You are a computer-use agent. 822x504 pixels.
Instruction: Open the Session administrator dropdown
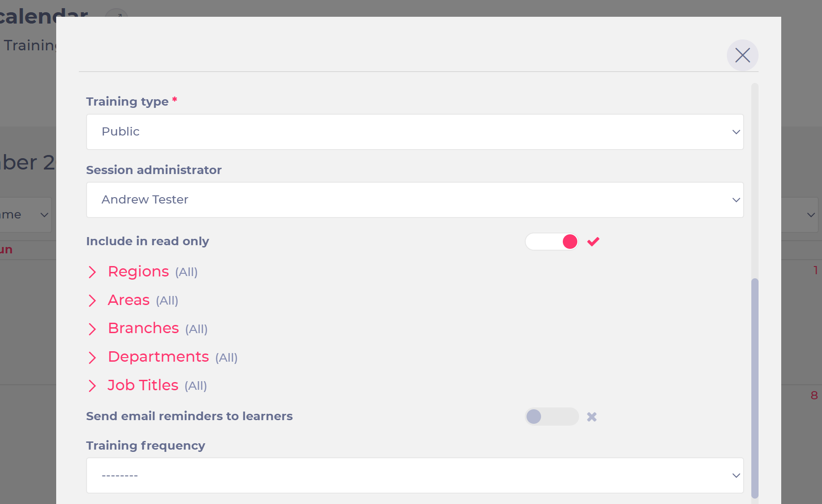[x=415, y=200]
